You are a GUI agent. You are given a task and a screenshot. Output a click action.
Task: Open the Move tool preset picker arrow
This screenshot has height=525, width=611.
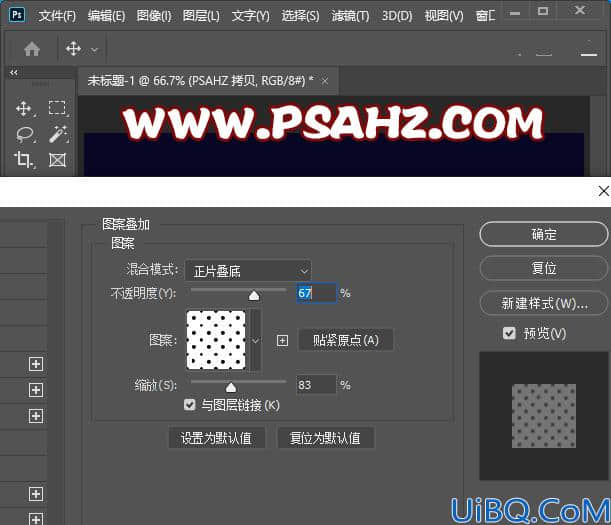point(94,50)
